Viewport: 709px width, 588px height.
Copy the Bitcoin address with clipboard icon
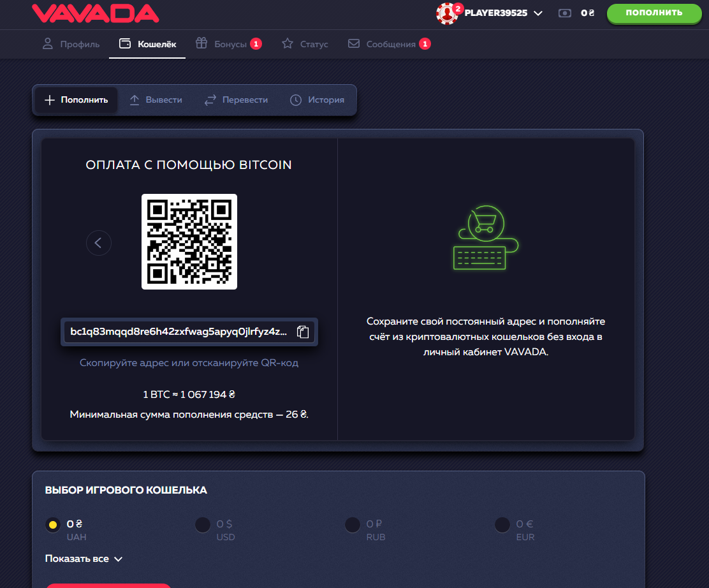[x=302, y=332]
